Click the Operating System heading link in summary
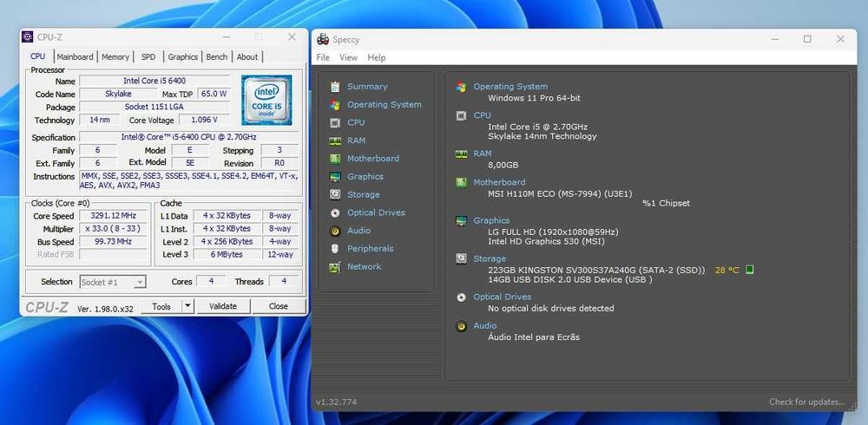868x425 pixels. (x=510, y=87)
